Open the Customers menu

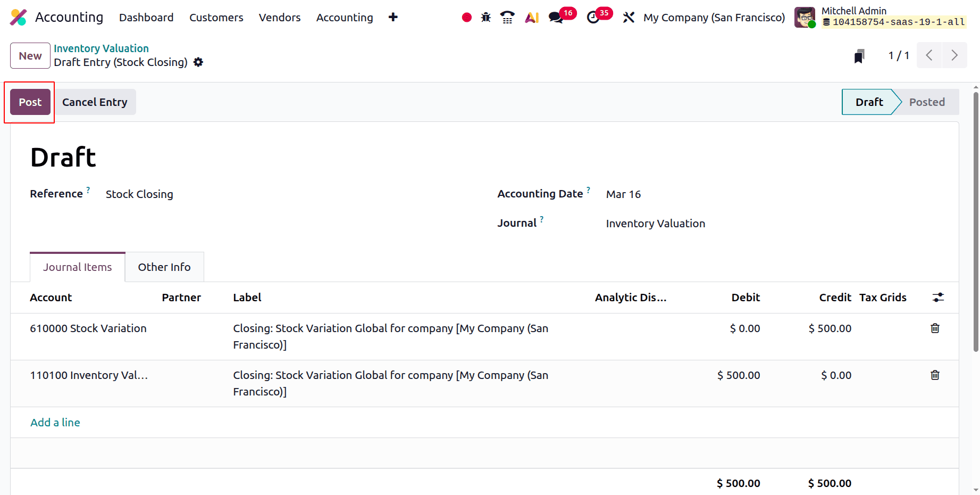[x=216, y=17]
